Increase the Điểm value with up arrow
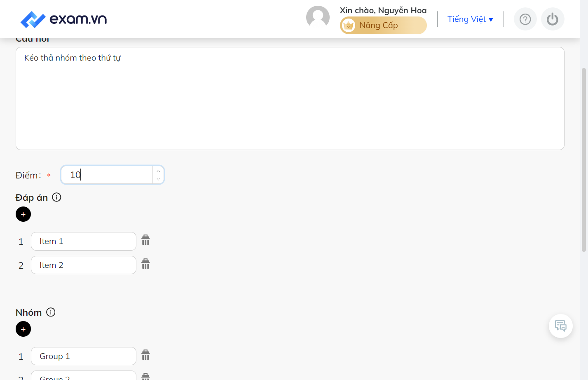 pyautogui.click(x=158, y=171)
